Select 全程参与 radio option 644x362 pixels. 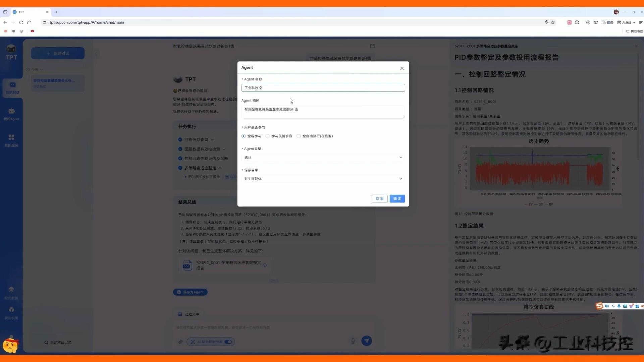pyautogui.click(x=244, y=136)
